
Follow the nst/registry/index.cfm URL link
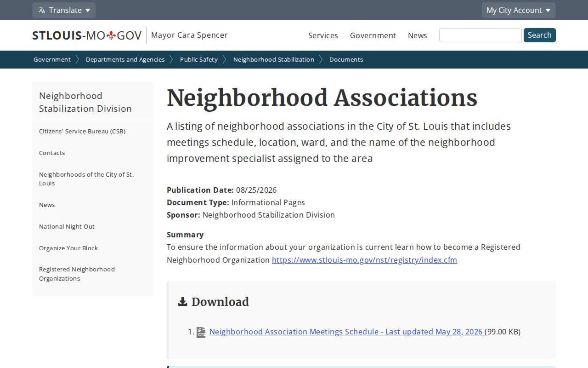click(364, 260)
